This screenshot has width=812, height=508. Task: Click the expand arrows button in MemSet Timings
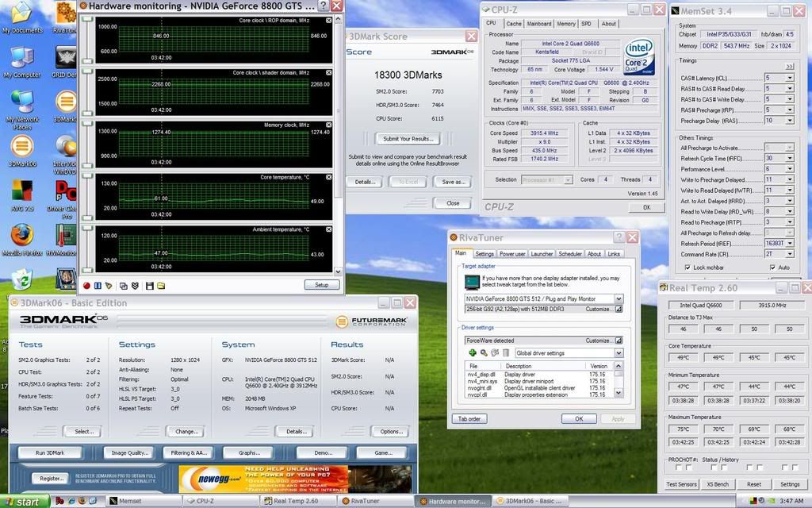[790, 67]
